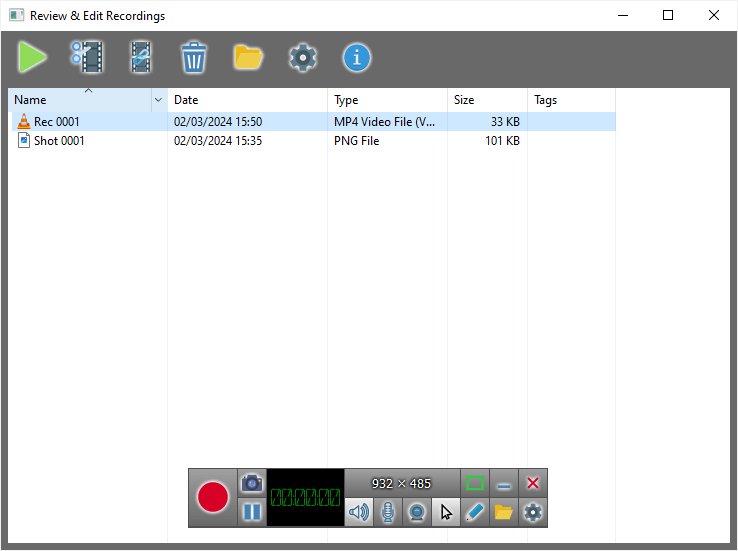Click date 02/03/2024 15:50
Viewport: 738px width, 551px height.
pyautogui.click(x=218, y=122)
